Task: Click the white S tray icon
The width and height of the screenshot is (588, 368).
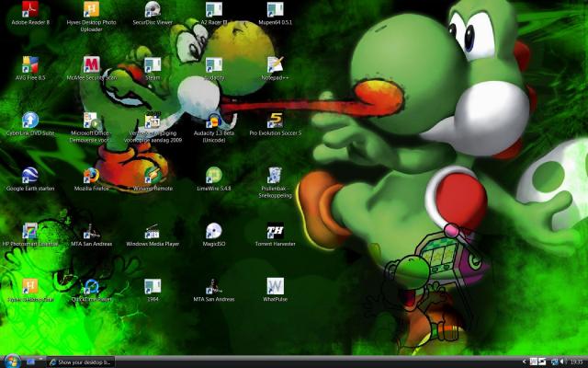Action: click(x=542, y=362)
